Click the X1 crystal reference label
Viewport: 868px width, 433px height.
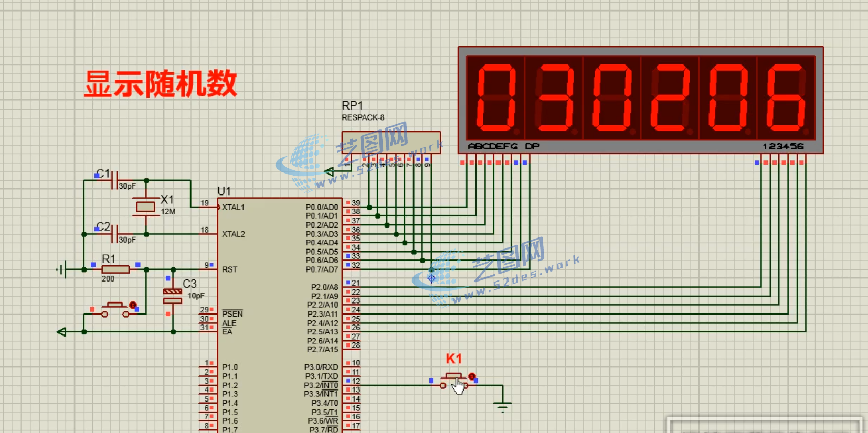click(167, 200)
